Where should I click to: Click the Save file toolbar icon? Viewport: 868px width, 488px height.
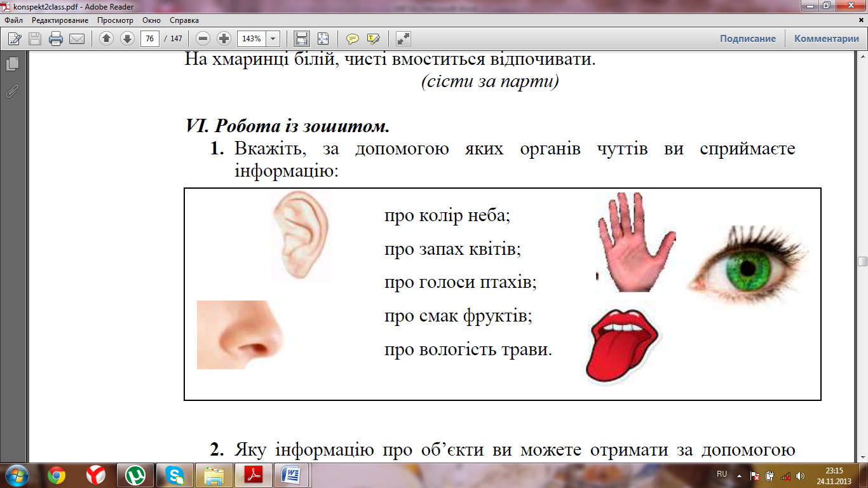coord(35,39)
